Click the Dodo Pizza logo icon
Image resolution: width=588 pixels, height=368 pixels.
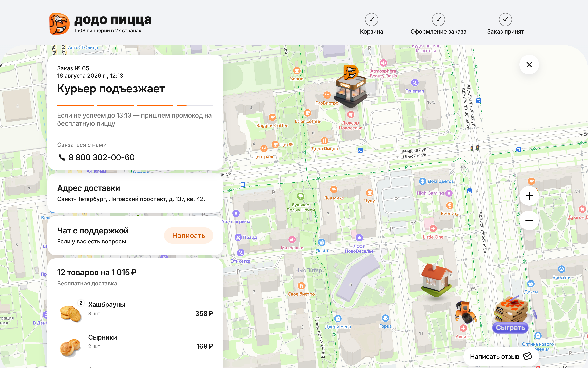pyautogui.click(x=60, y=24)
